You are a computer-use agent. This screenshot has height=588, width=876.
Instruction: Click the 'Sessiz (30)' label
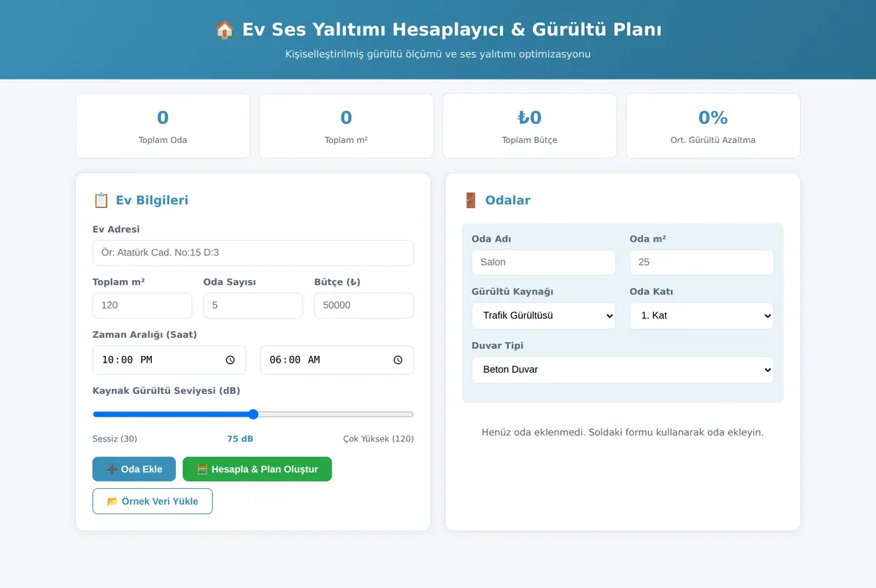(x=115, y=439)
